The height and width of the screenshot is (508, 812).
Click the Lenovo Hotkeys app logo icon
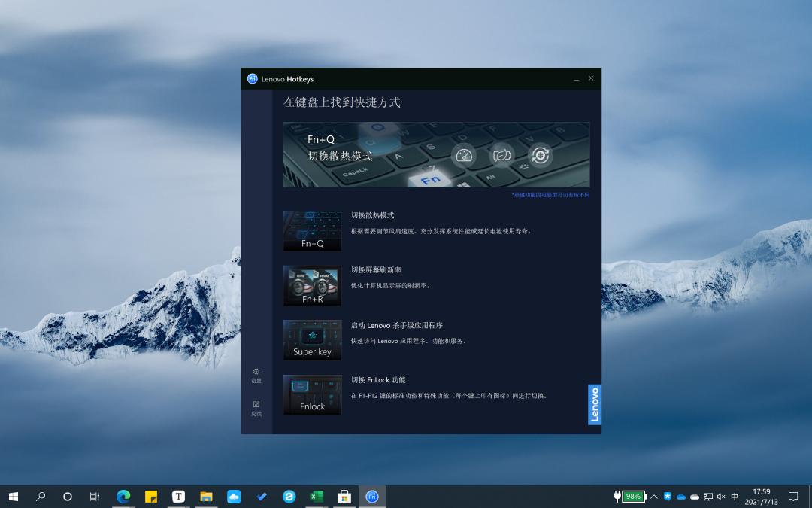tap(253, 78)
